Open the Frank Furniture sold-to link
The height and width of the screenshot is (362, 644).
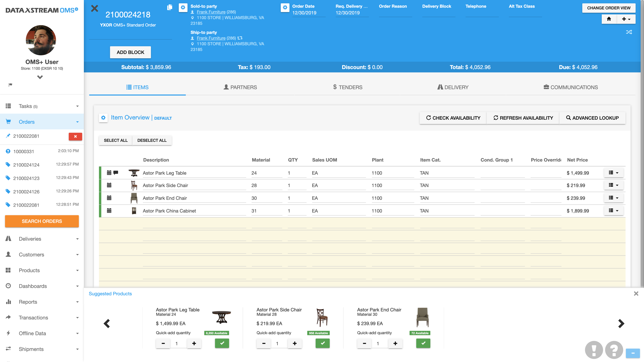(211, 12)
